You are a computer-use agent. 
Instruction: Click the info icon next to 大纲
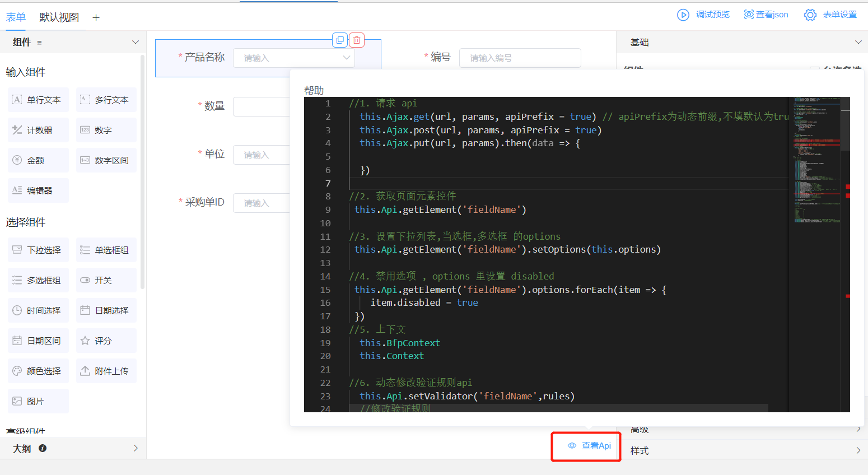[43, 448]
